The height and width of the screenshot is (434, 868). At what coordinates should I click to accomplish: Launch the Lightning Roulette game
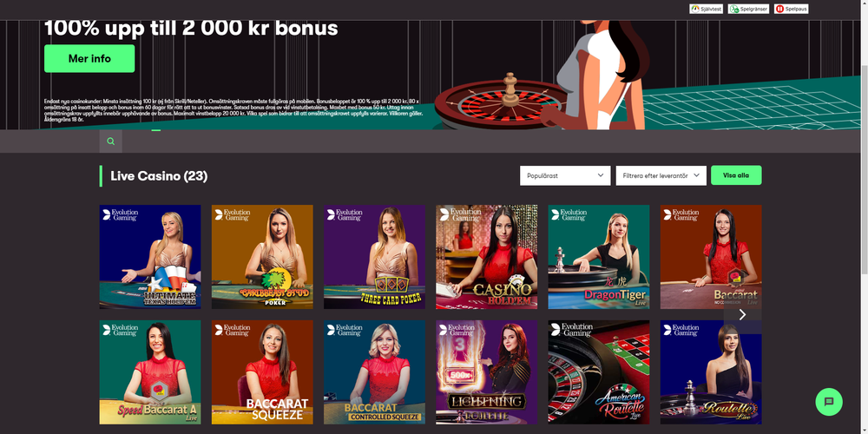click(487, 372)
